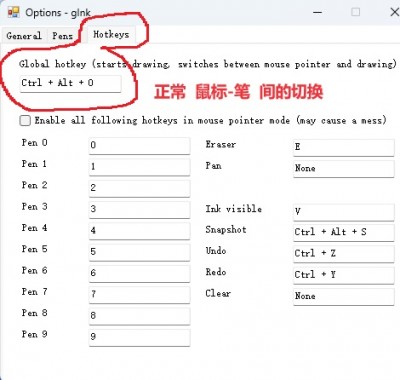Click the Global hotkey Ctrl + Alt + O field

click(x=70, y=83)
